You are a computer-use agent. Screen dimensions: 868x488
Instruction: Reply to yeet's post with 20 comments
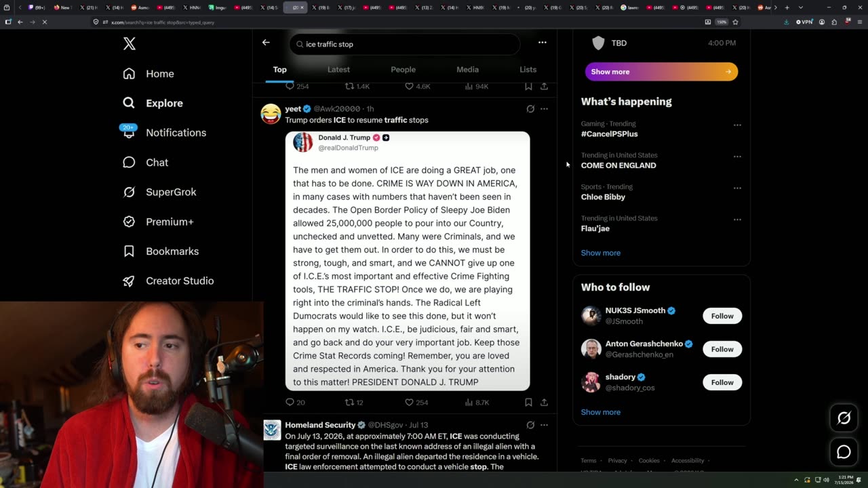pyautogui.click(x=295, y=402)
